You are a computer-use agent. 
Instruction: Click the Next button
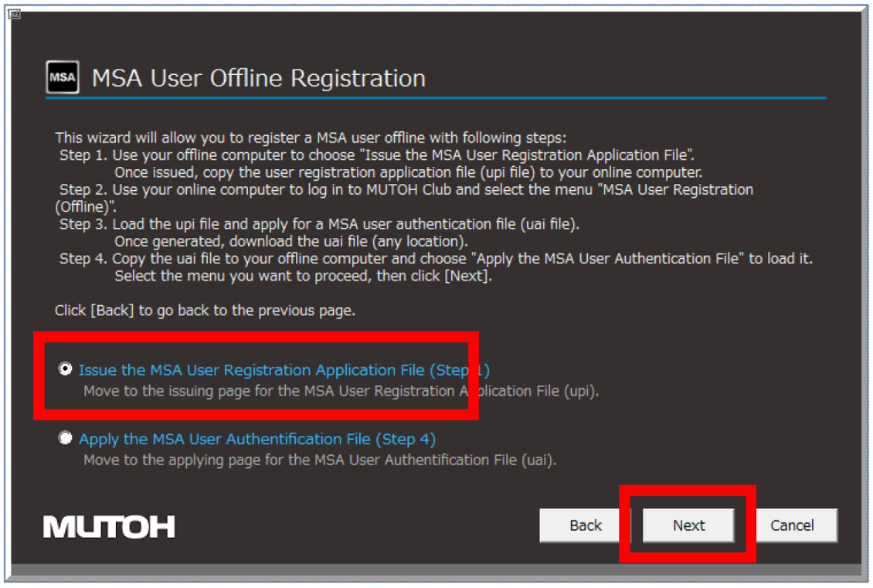pyautogui.click(x=688, y=525)
